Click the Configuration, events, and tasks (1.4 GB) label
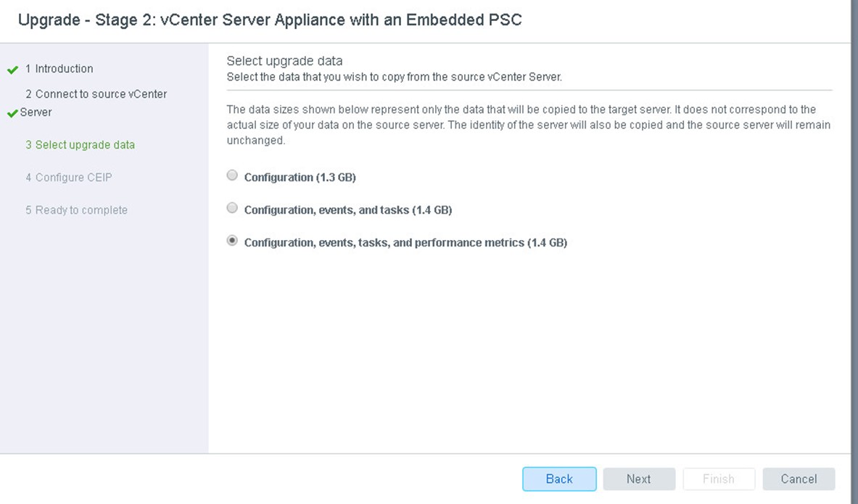Screen dimensions: 858x504 [x=348, y=210]
